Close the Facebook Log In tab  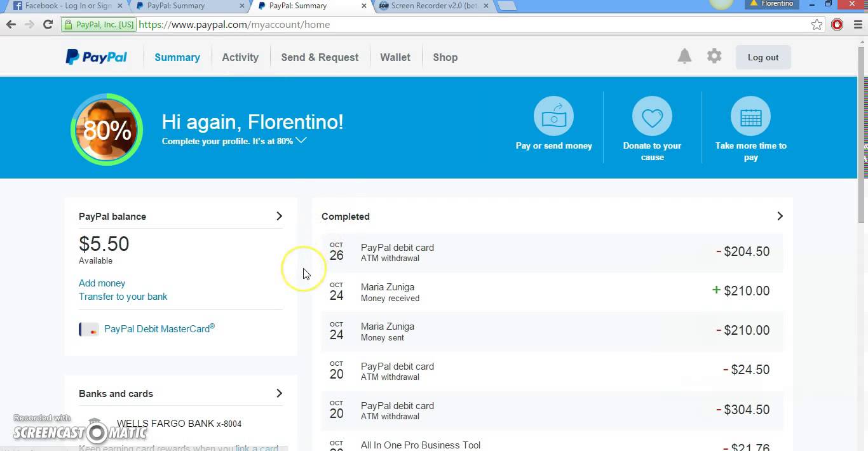[120, 6]
